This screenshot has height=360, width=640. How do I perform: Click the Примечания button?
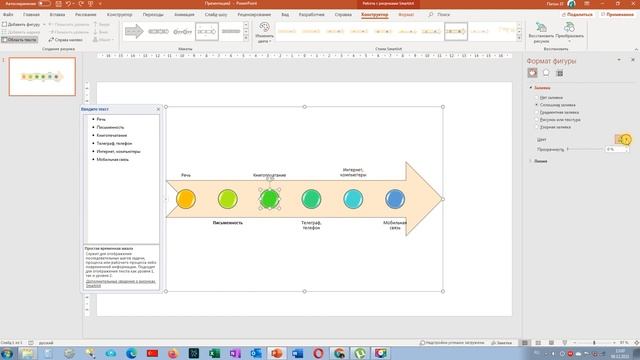coord(617,15)
